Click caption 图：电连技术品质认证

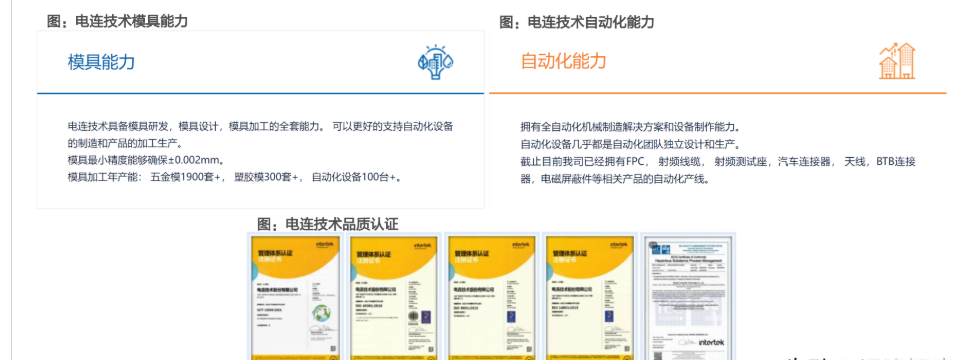coord(328,224)
